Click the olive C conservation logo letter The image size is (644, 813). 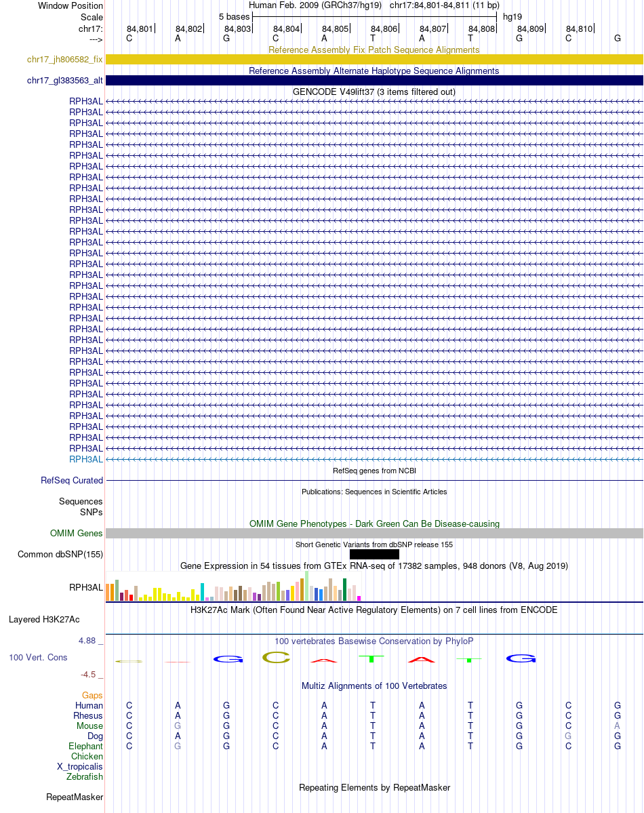276,658
